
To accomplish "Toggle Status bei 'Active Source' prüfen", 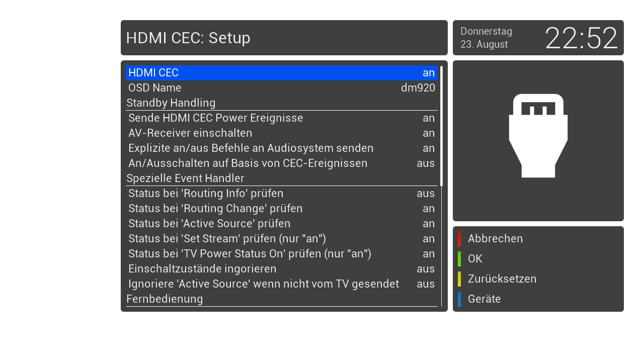I will pos(281,224).
